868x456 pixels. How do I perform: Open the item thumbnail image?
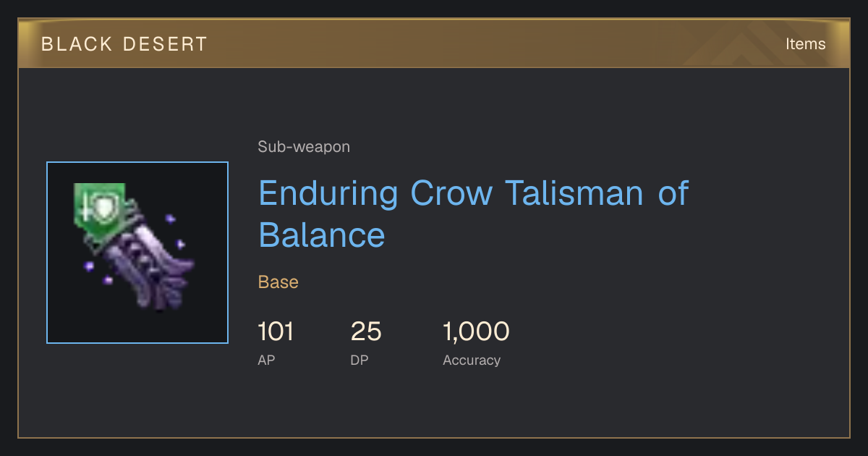click(137, 253)
